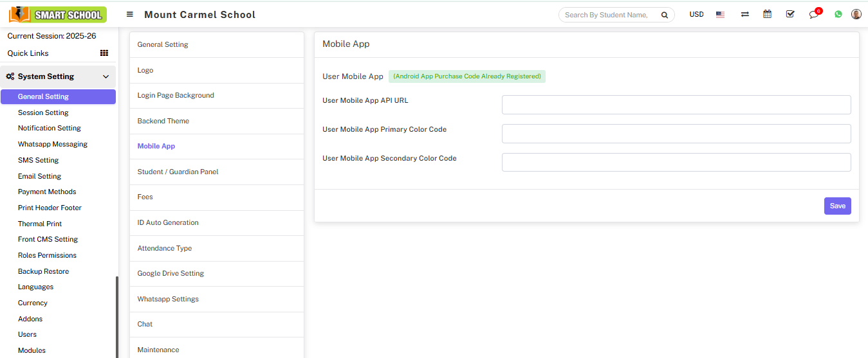
Task: Click the hamburger menu toggle icon
Action: click(130, 14)
